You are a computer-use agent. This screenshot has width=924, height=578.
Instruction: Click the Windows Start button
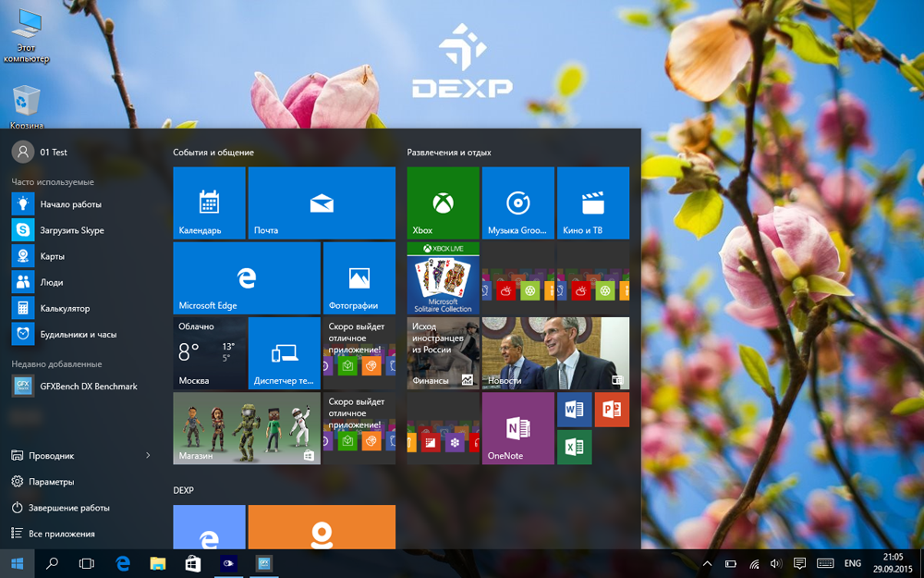click(x=17, y=564)
